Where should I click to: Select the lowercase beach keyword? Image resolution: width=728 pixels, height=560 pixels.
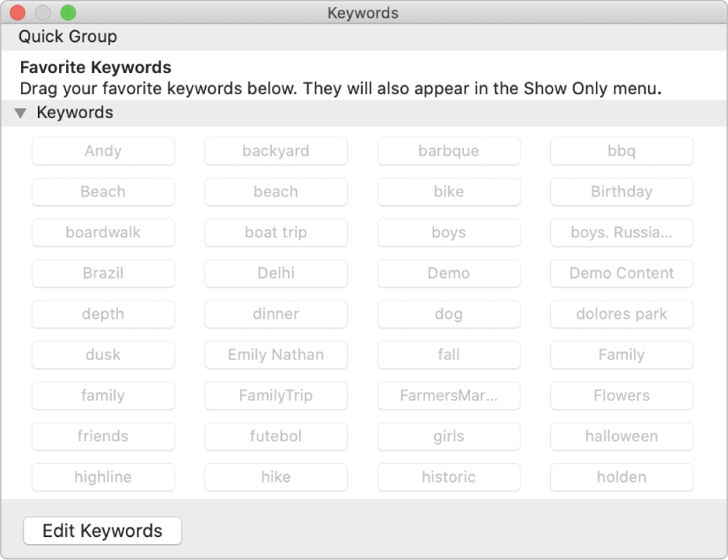[x=276, y=192]
